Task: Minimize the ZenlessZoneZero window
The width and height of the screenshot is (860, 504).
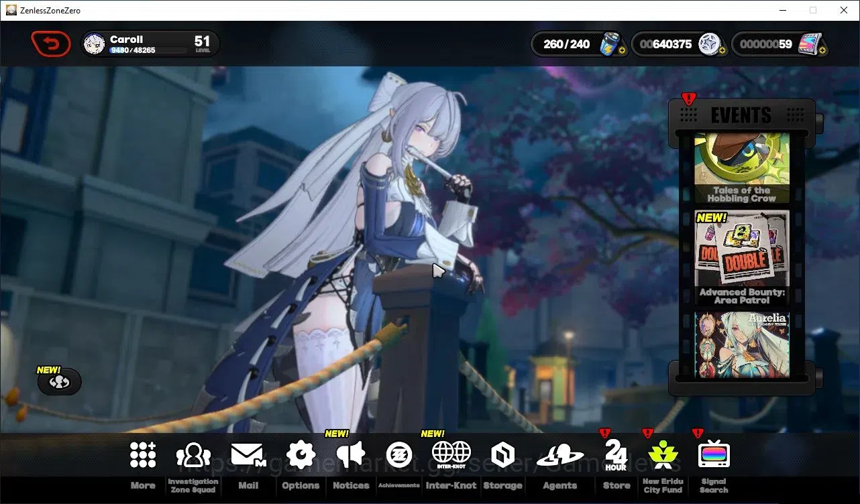Action: (782, 10)
